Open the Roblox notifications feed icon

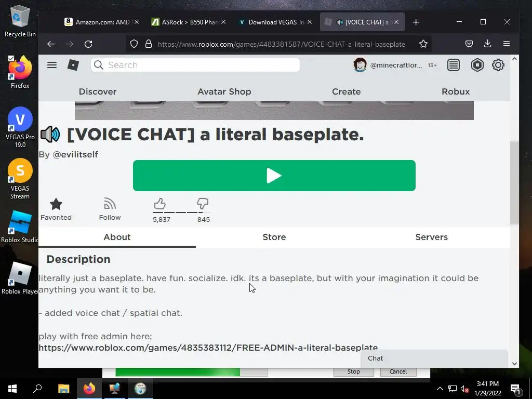[453, 65]
